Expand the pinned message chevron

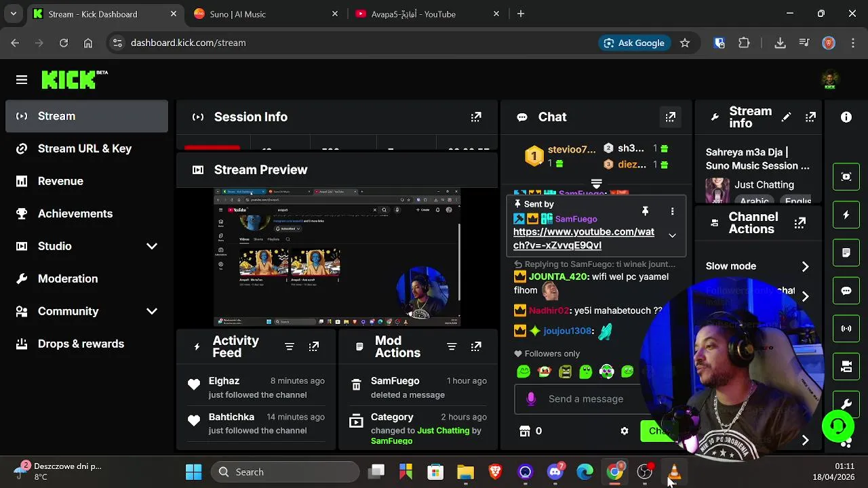point(672,236)
